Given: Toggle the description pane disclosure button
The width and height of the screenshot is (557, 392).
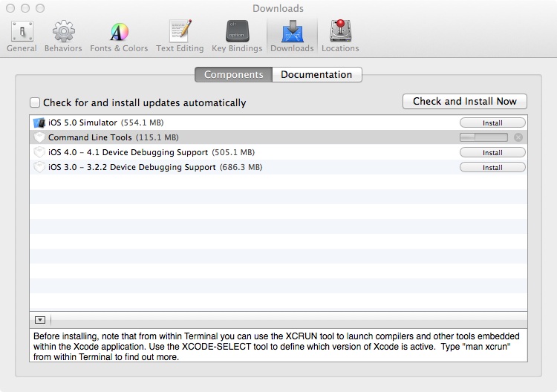Looking at the screenshot, I should point(40,320).
